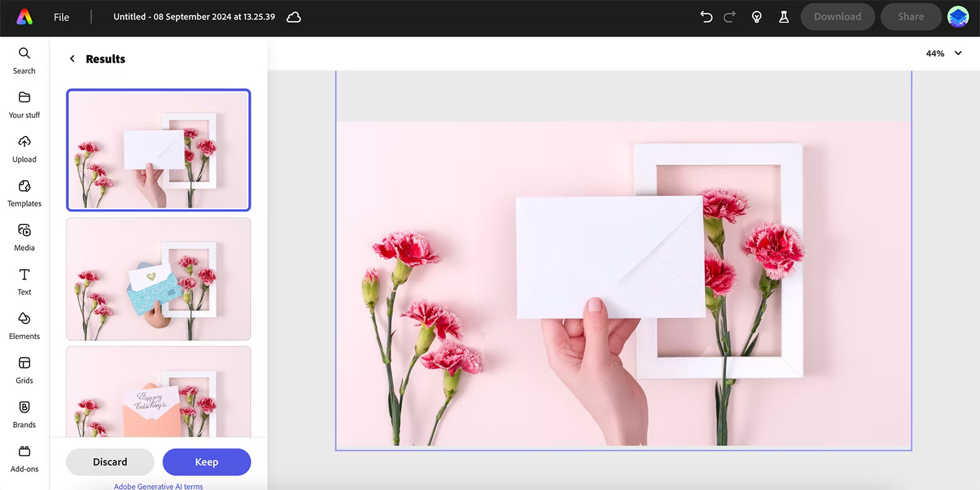980x490 pixels.
Task: Open your account profile avatar
Action: pos(958,16)
